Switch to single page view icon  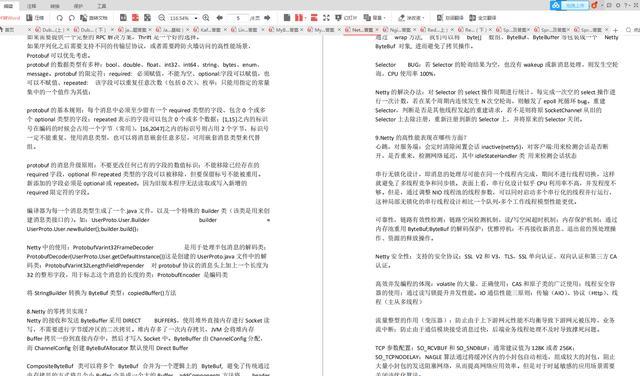(x=123, y=18)
